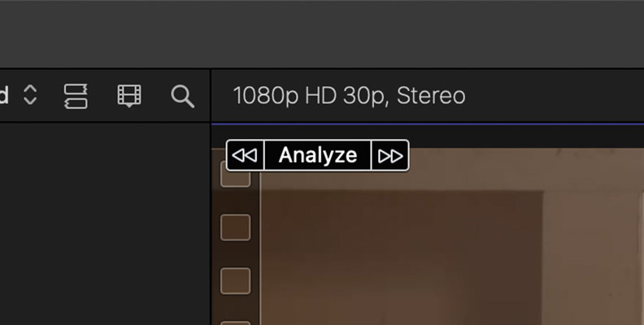Click the browser search magnifier icon
The image size is (644, 325).
(x=182, y=97)
